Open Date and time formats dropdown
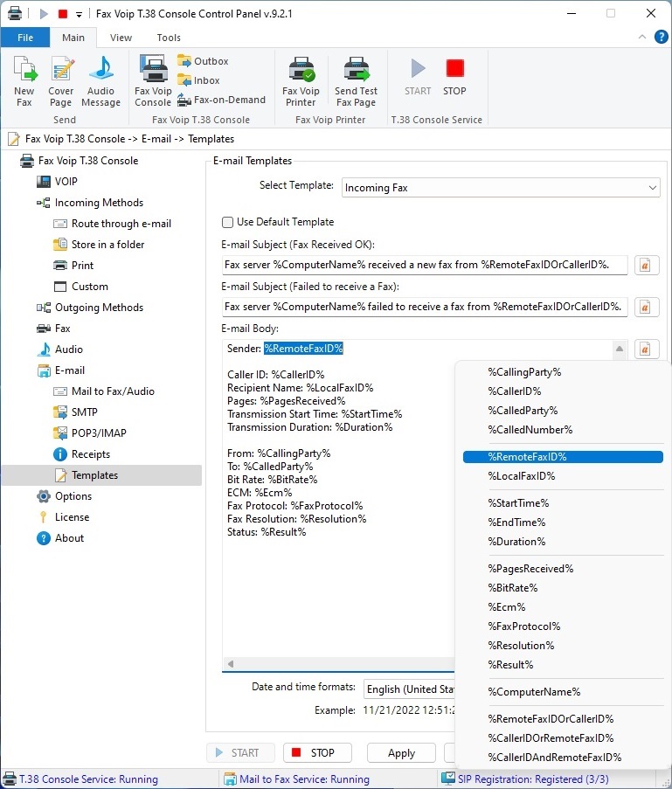The height and width of the screenshot is (789, 672). click(x=409, y=689)
